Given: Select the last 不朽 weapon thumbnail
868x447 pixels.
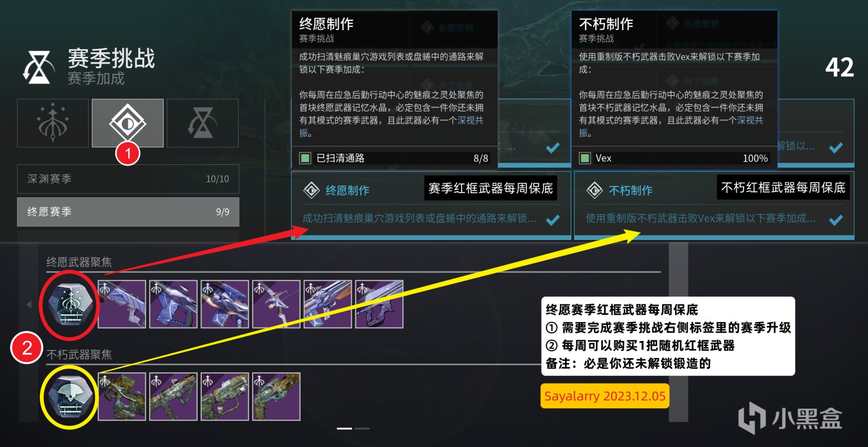Looking at the screenshot, I should (x=276, y=396).
